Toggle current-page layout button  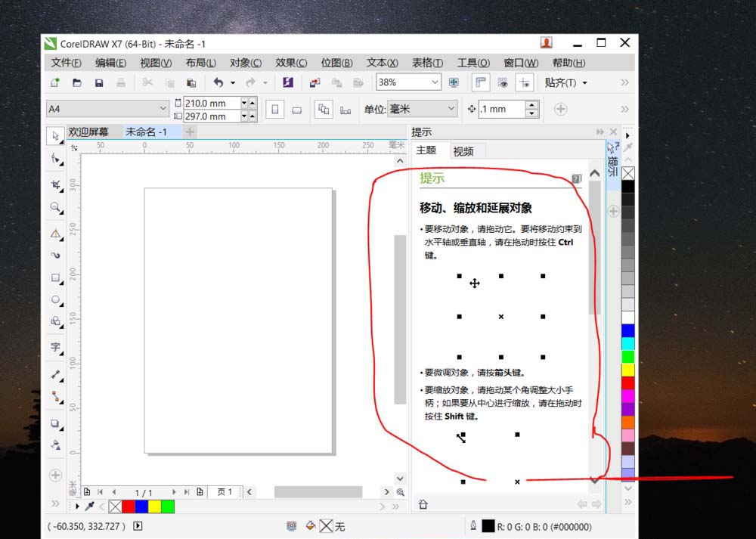pyautogui.click(x=345, y=110)
